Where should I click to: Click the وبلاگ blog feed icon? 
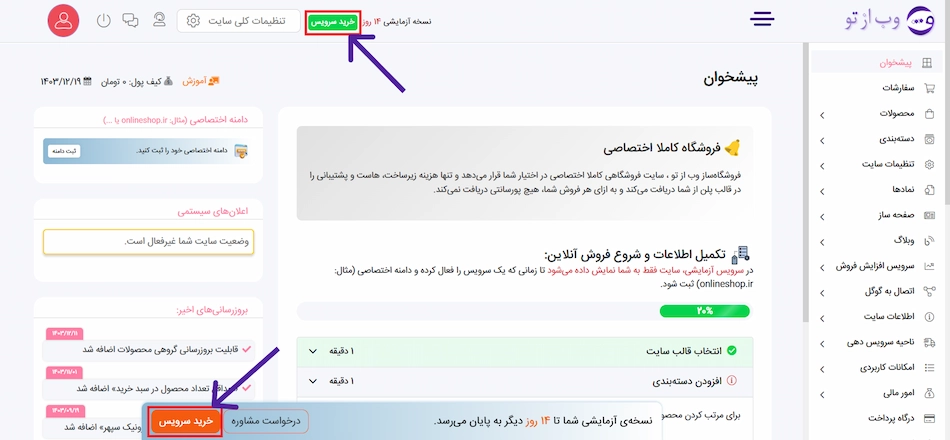(x=929, y=241)
